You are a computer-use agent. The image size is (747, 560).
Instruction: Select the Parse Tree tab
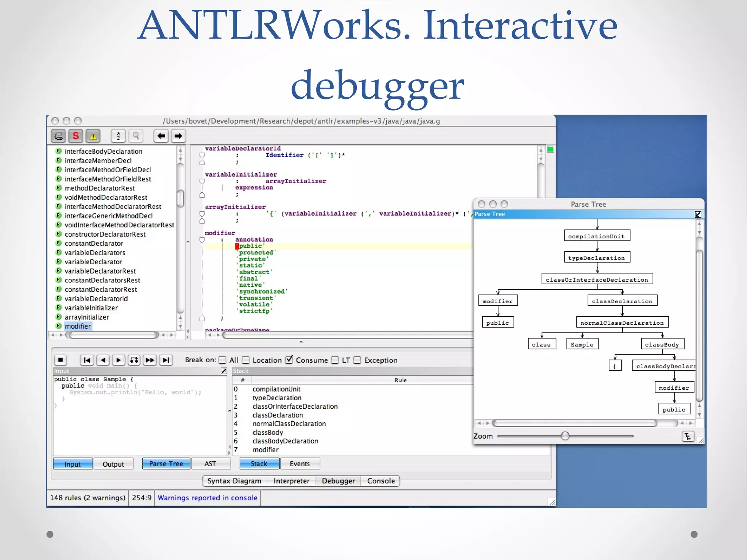click(166, 464)
